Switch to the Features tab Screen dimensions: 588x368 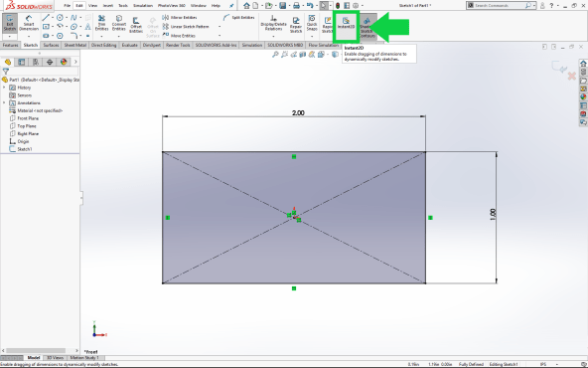(x=11, y=45)
